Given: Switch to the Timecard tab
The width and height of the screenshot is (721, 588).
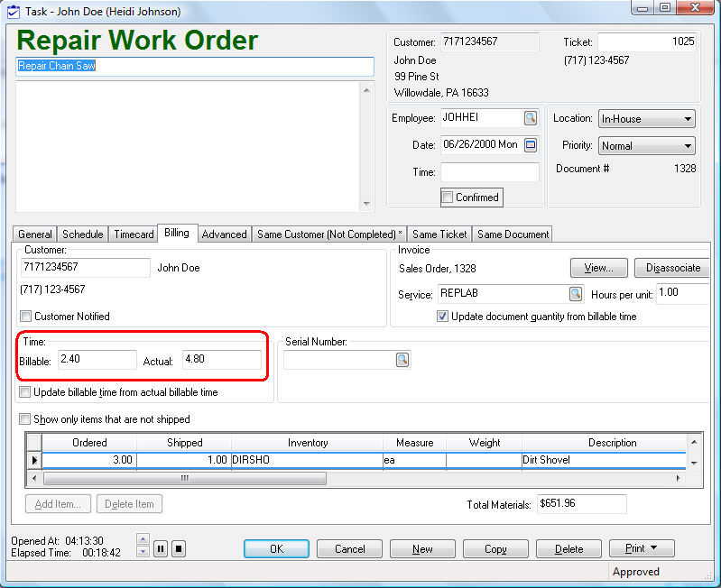Looking at the screenshot, I should (134, 234).
